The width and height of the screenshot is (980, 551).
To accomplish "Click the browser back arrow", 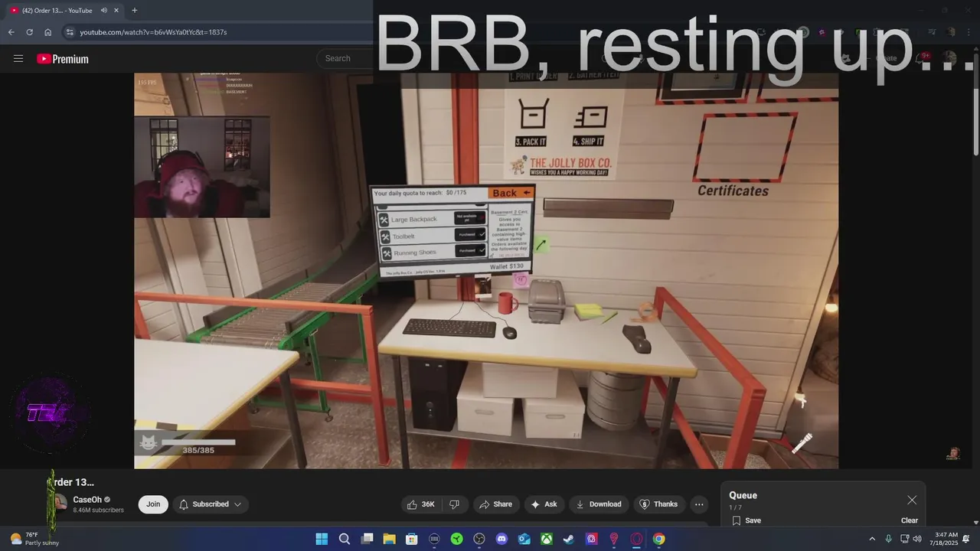I will pos(11,32).
